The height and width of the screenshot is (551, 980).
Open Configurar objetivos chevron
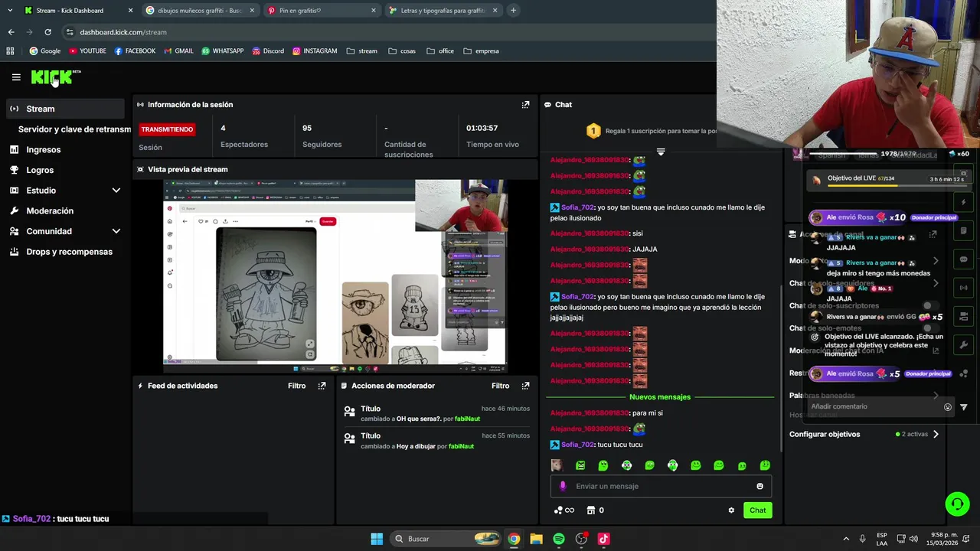936,435
